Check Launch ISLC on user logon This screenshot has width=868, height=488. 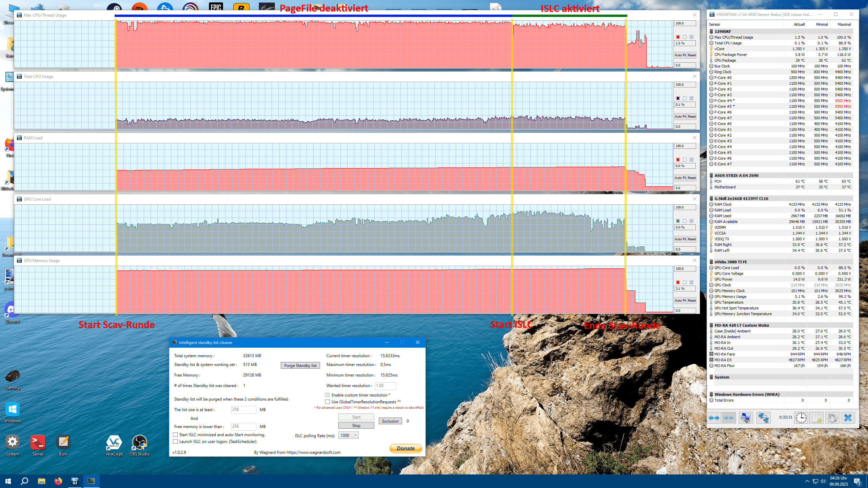pyautogui.click(x=175, y=442)
